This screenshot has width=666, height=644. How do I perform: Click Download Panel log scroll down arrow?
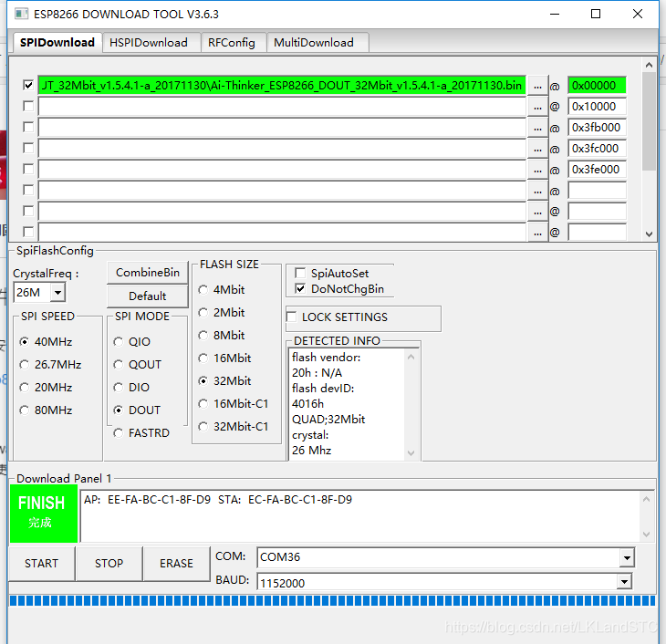[646, 535]
